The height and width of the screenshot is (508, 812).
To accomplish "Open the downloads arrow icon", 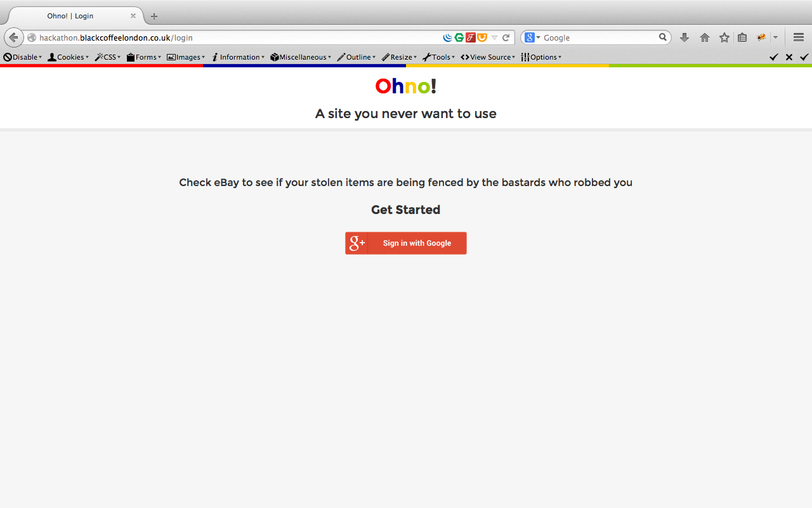I will coord(684,37).
